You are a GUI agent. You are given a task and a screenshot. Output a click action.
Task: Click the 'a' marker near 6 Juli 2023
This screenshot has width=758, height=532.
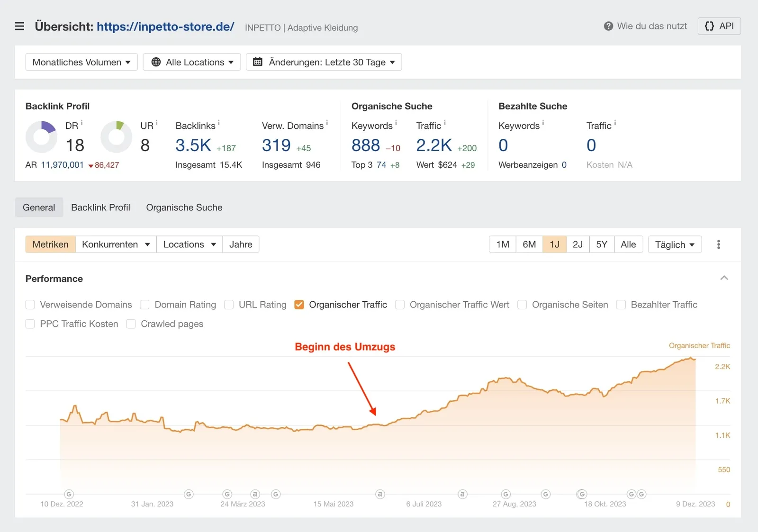coord(380,494)
